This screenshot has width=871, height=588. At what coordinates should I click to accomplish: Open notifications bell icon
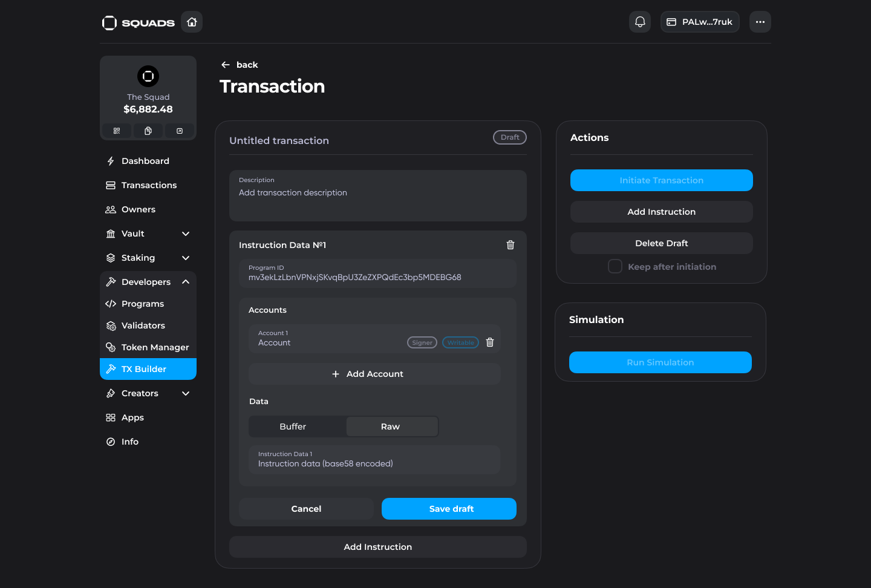640,22
